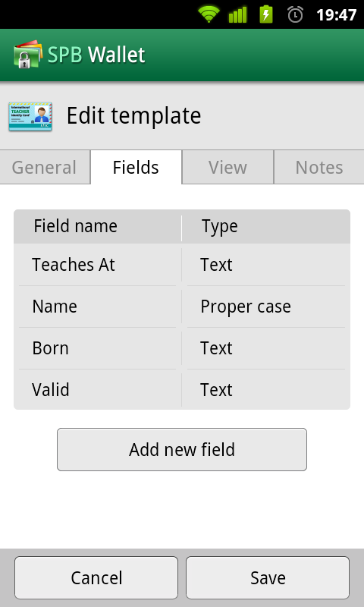The image size is (364, 607).
Task: Tap the Wi-Fi status icon
Action: [209, 14]
